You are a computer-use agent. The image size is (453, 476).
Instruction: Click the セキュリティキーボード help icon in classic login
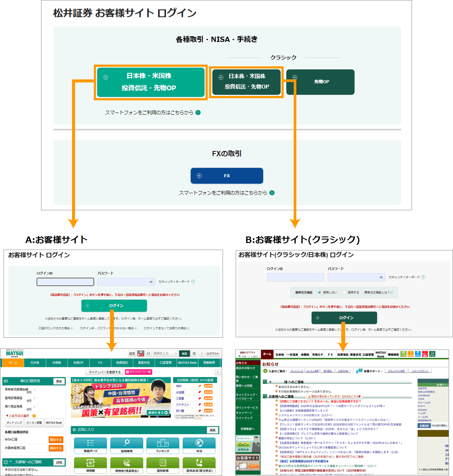point(423,277)
